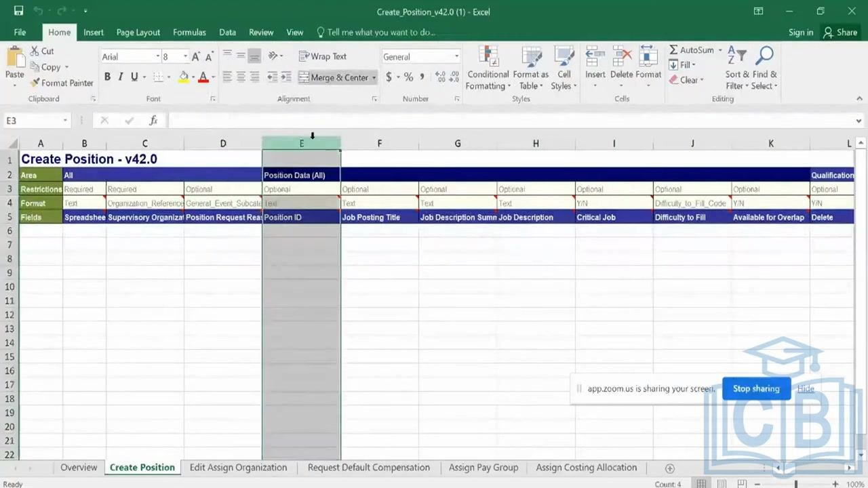Click Sign in

(801, 32)
